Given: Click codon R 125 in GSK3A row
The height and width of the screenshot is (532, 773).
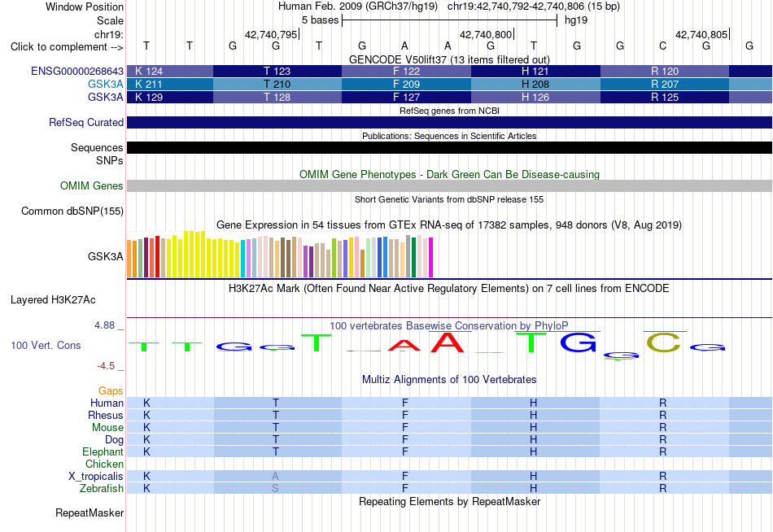Looking at the screenshot, I should point(665,97).
